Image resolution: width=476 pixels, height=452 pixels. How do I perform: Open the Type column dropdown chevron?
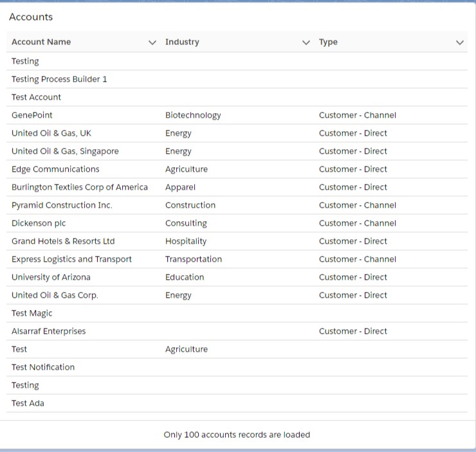pyautogui.click(x=460, y=42)
